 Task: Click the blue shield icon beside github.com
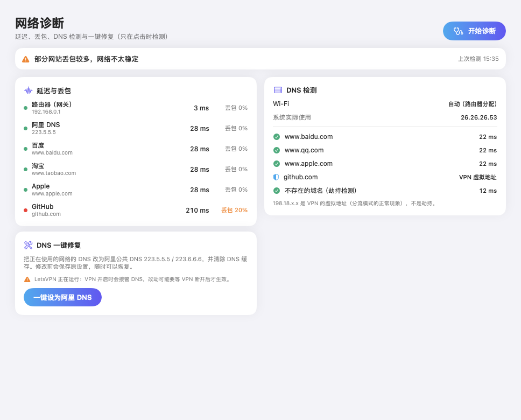pos(276,177)
